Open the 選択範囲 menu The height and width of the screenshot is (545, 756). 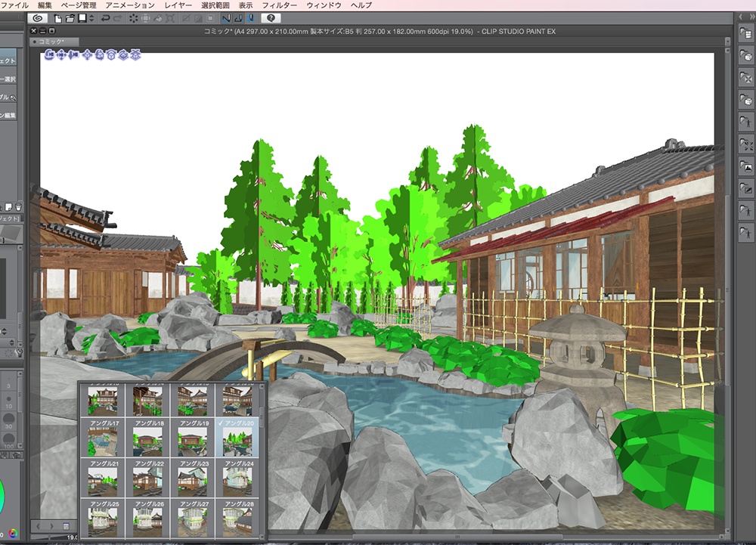215,5
